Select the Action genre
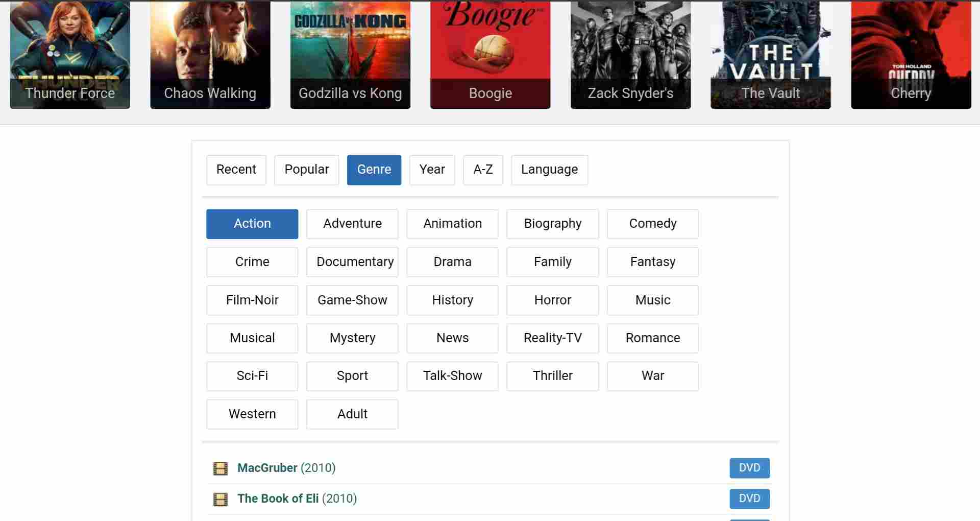 pyautogui.click(x=252, y=224)
